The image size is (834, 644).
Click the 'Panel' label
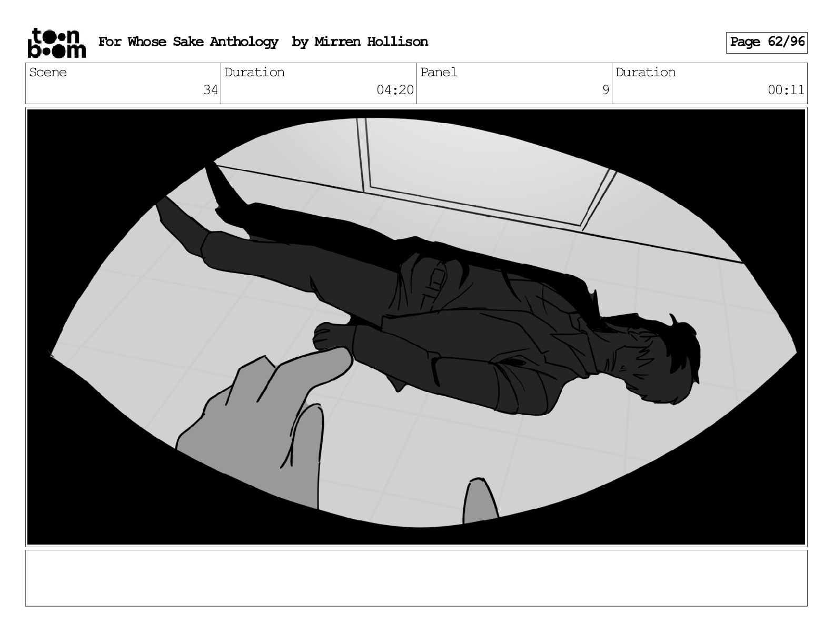point(439,73)
